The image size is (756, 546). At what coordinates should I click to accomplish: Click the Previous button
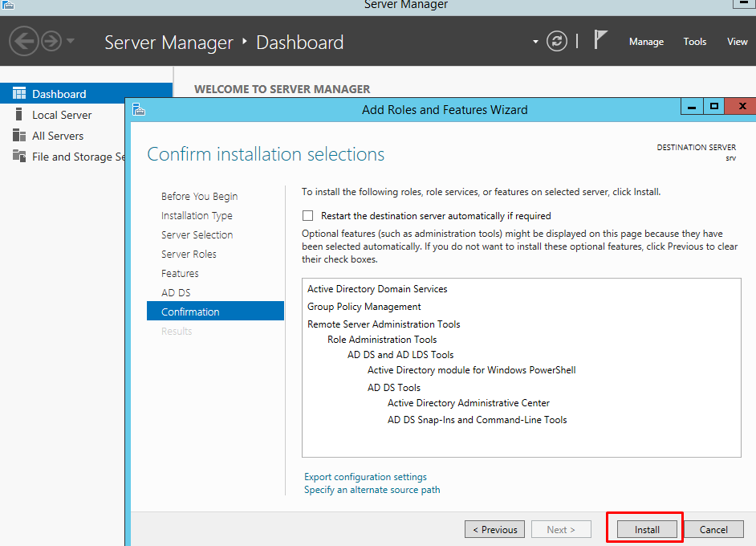pyautogui.click(x=494, y=530)
